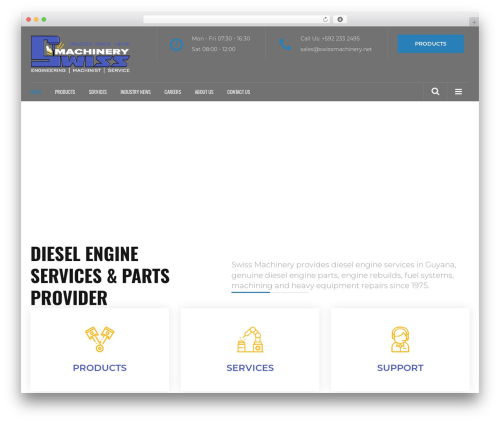The width and height of the screenshot is (500, 423).
Task: Go to the Contact Us nav item
Action: [238, 92]
